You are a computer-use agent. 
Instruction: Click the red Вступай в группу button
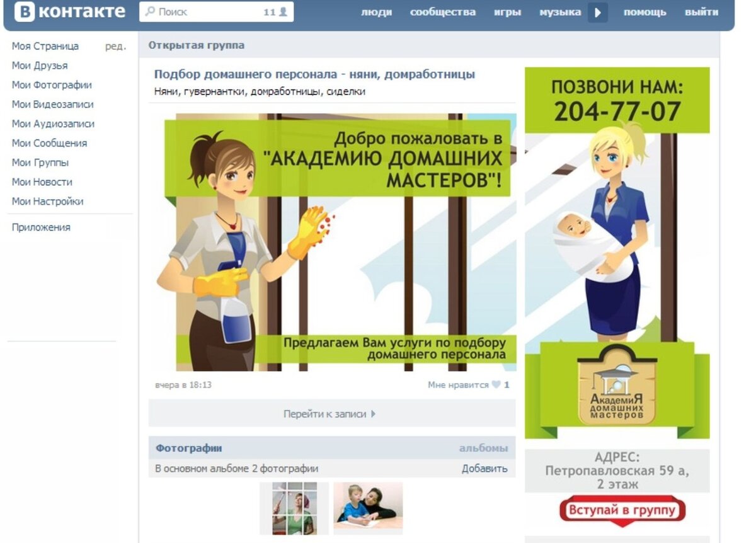tap(622, 510)
